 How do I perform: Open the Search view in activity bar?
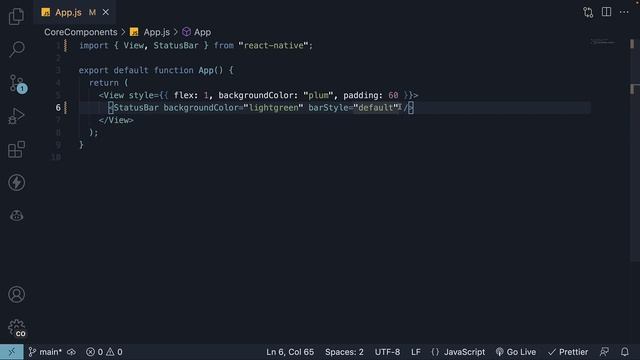click(x=16, y=49)
